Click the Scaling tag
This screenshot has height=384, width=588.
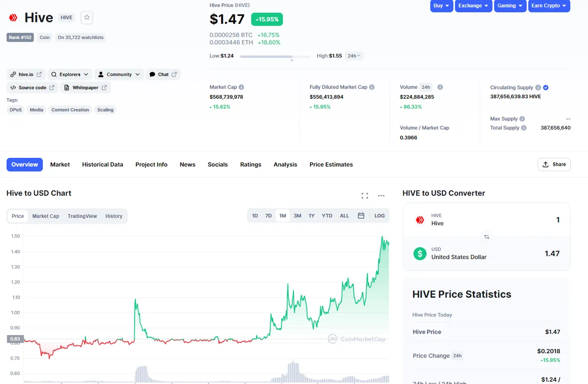[x=105, y=110]
